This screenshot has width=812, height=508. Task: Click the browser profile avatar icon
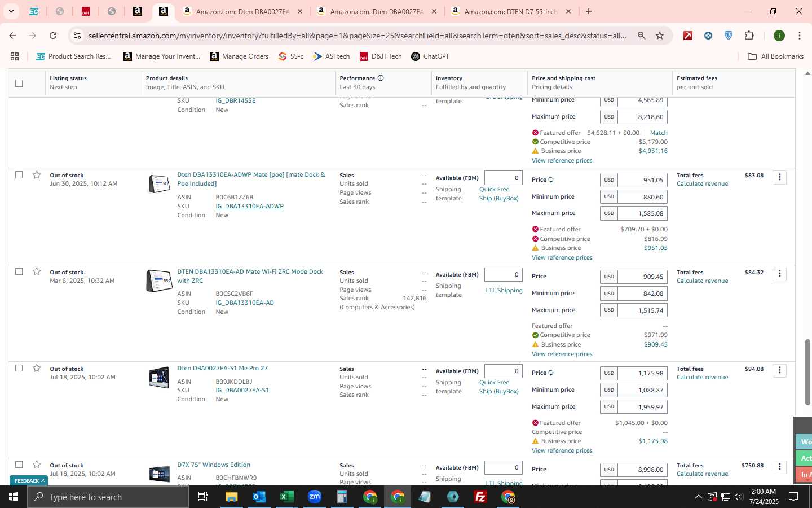(779, 36)
